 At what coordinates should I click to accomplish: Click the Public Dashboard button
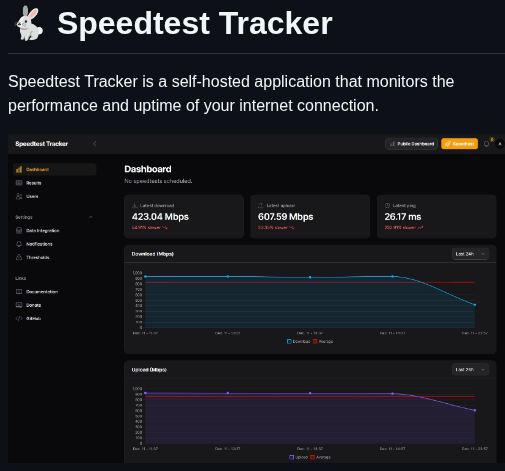(x=411, y=144)
